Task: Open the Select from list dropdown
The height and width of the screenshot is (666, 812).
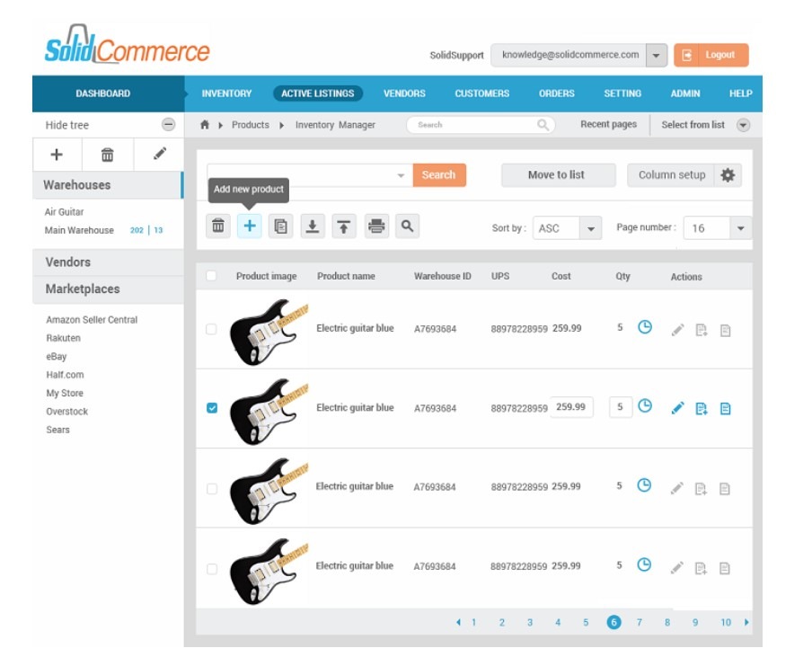Action: [x=743, y=125]
